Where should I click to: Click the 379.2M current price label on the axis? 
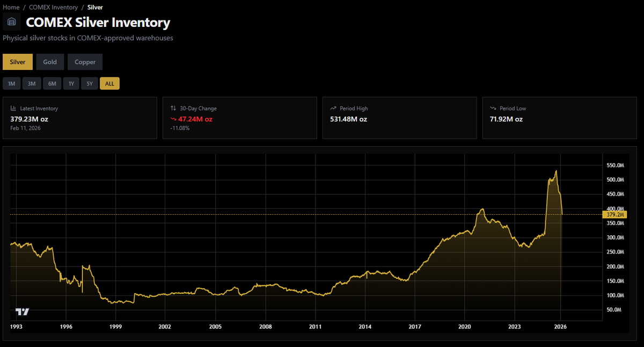pos(614,214)
